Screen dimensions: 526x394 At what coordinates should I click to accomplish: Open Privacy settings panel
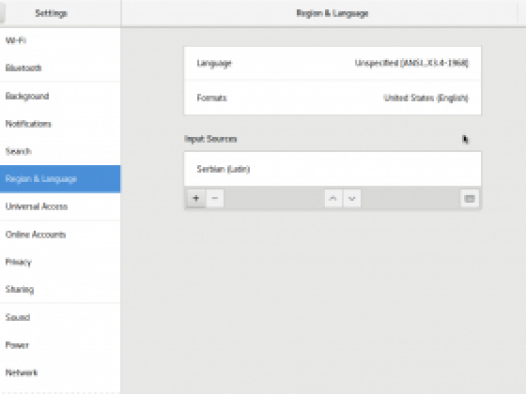click(x=60, y=262)
